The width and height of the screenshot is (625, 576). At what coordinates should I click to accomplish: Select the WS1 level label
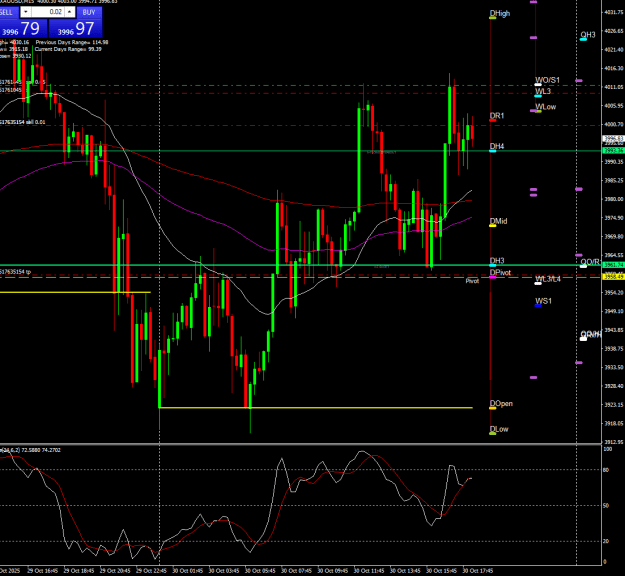click(543, 301)
